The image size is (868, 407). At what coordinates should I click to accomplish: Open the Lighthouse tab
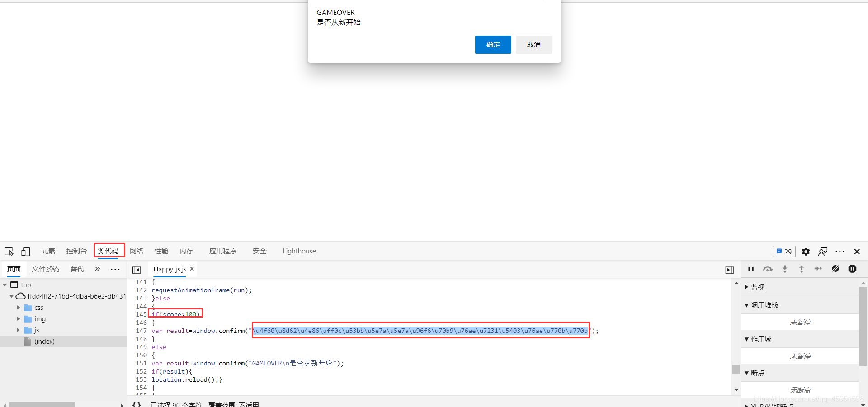[x=299, y=251]
